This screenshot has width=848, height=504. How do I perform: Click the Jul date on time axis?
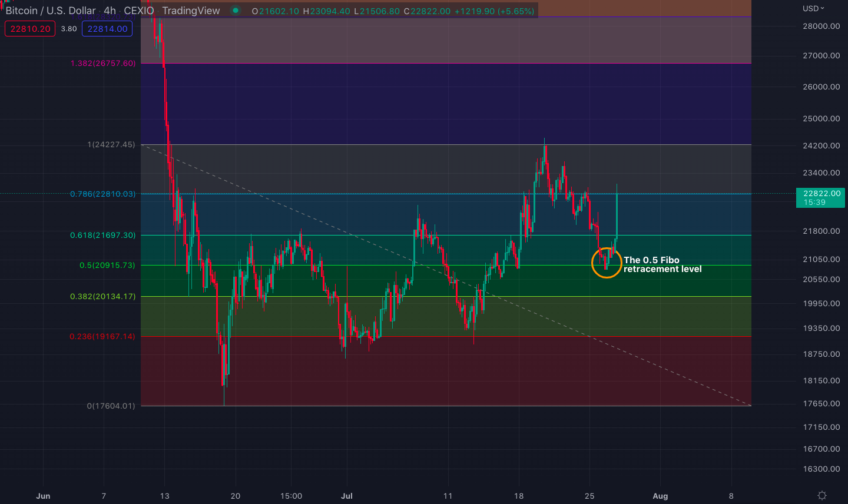pos(347,496)
